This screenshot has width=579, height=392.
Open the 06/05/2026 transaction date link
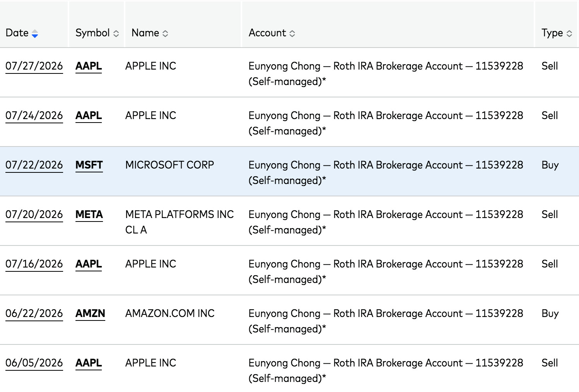pos(34,363)
